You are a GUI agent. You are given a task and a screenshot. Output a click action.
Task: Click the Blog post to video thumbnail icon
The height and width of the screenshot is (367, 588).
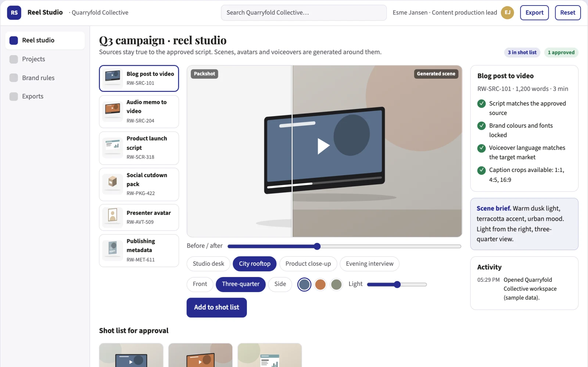(x=112, y=78)
